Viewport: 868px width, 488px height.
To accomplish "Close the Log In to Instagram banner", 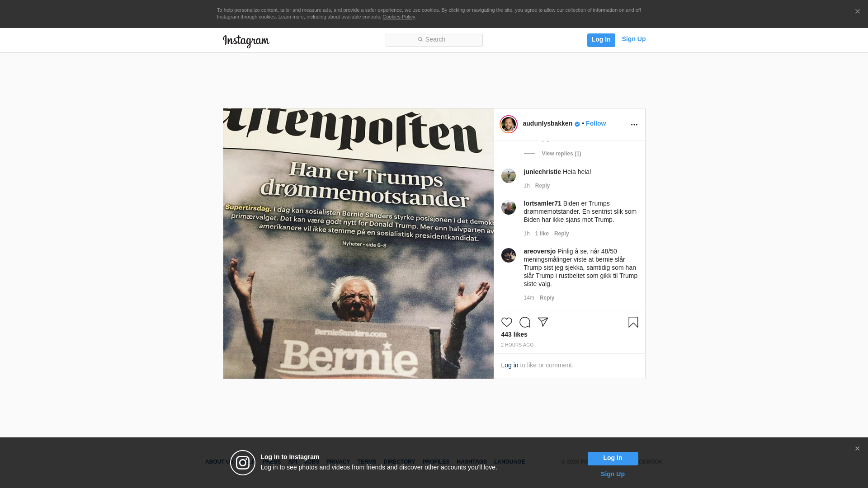I will [857, 449].
